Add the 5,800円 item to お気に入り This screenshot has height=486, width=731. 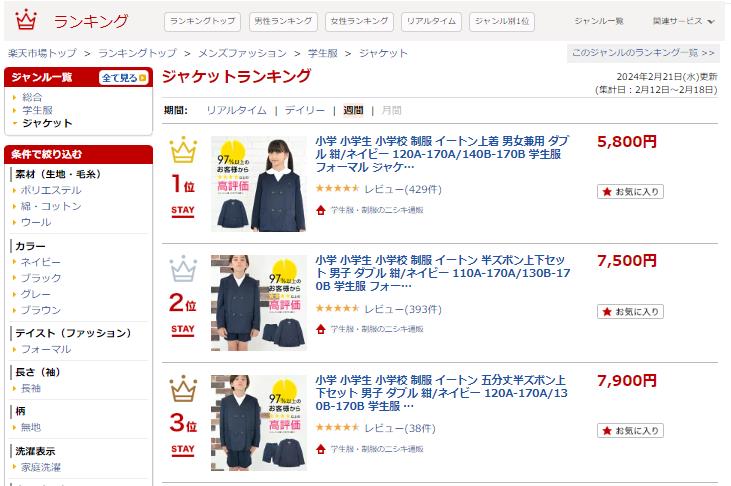click(630, 192)
